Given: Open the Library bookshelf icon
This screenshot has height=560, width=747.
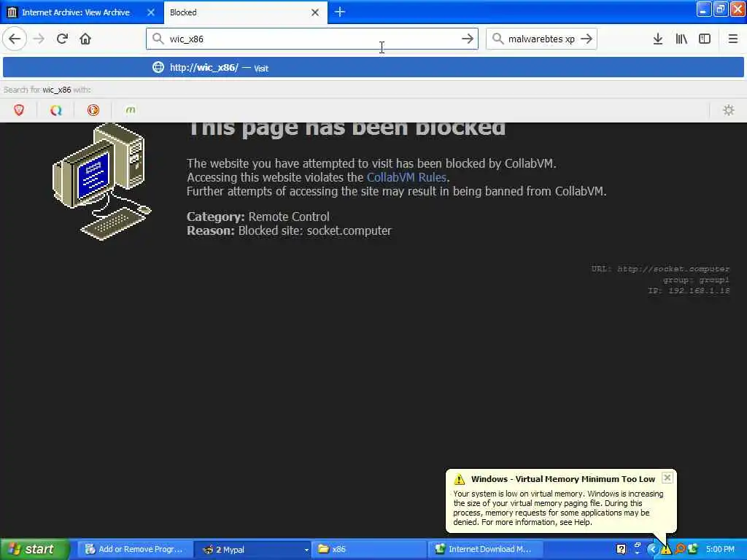Looking at the screenshot, I should point(681,39).
